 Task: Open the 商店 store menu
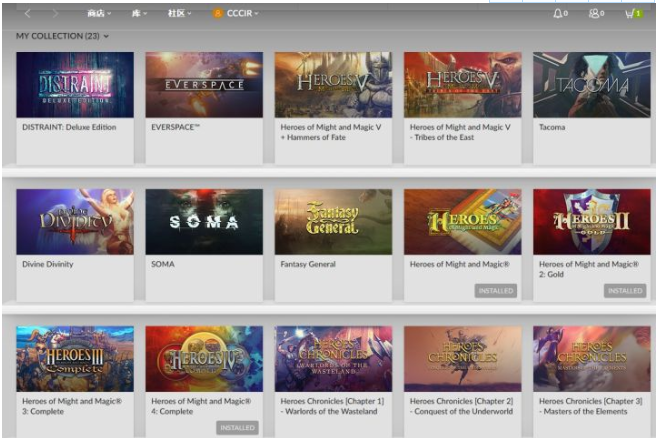click(x=99, y=13)
